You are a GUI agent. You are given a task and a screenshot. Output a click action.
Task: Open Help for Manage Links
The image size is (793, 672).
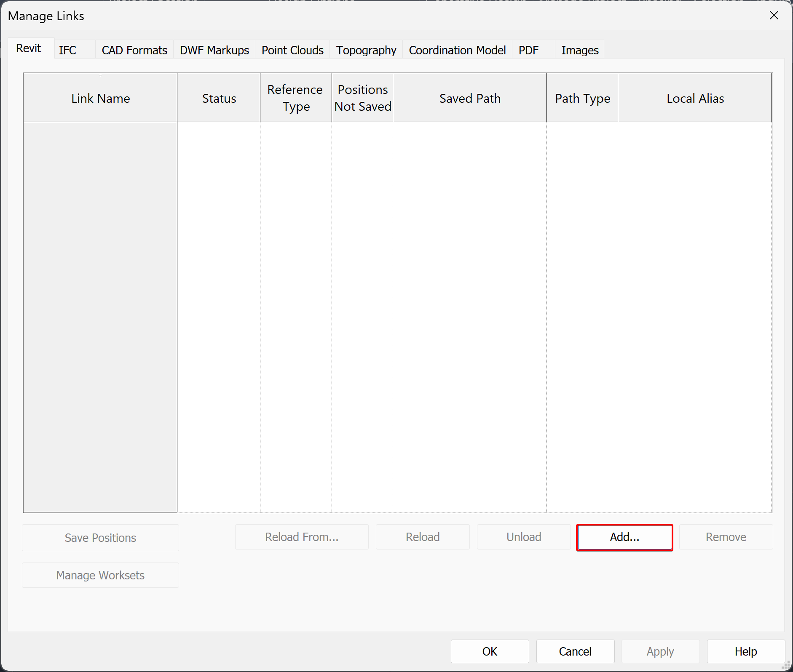[745, 651]
